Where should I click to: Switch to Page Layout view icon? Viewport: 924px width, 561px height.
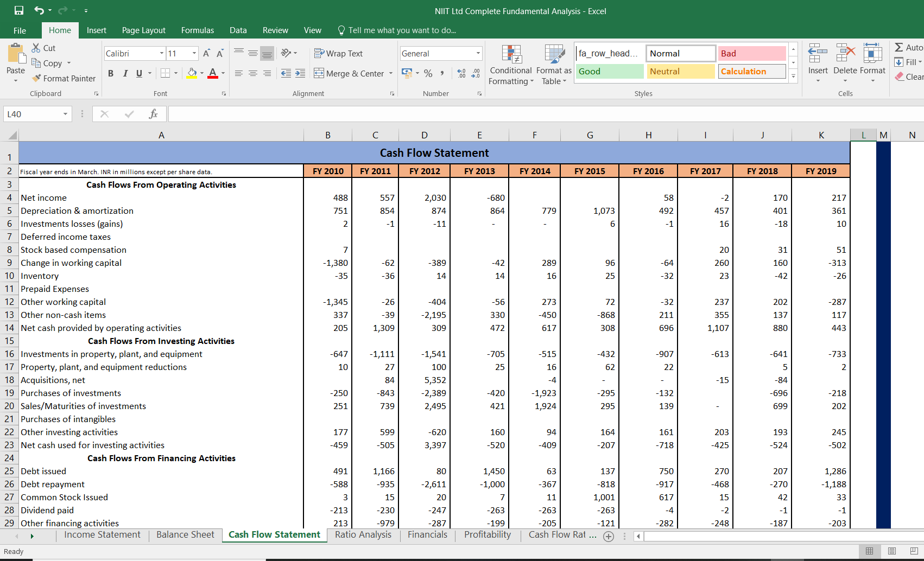[x=892, y=551]
